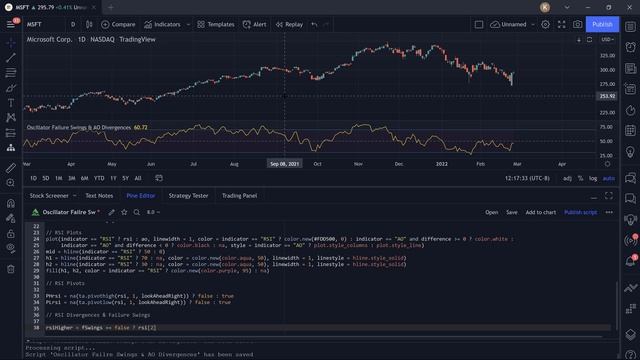
Task: Hide all drawings with eye icon
Action: [11, 248]
